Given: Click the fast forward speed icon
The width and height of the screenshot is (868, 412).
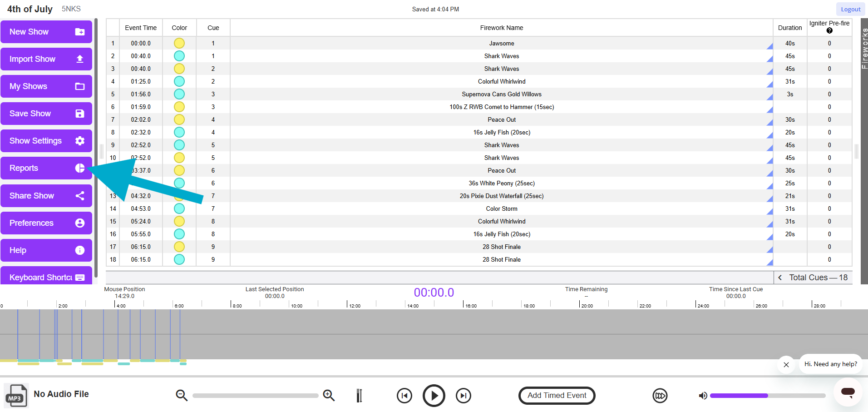Looking at the screenshot, I should click(x=660, y=396).
